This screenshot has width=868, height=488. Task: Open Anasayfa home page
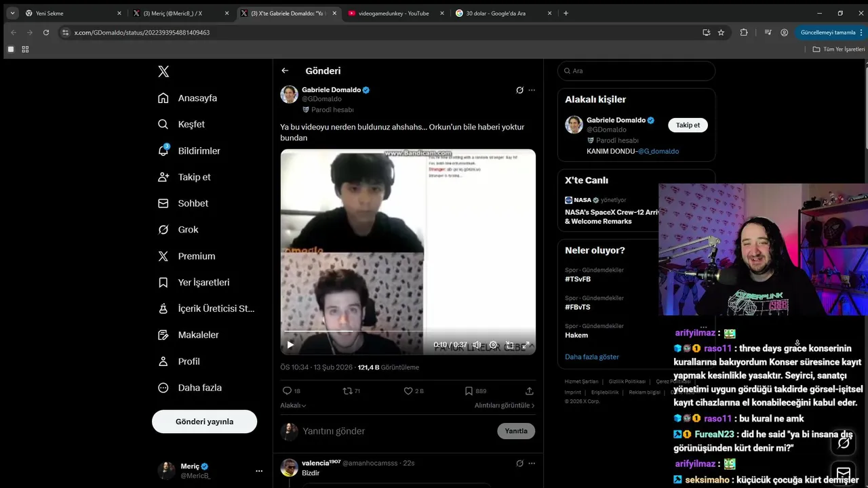(x=188, y=98)
